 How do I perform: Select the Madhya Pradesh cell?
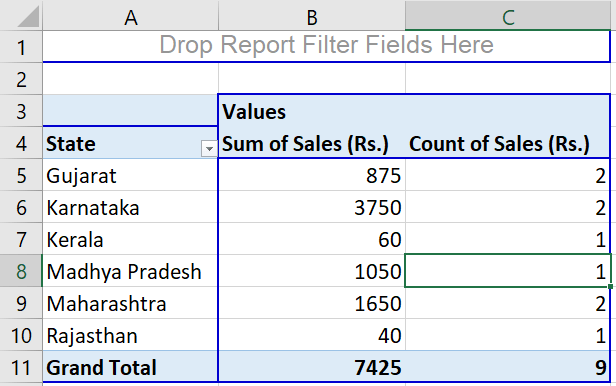pyautogui.click(x=130, y=271)
